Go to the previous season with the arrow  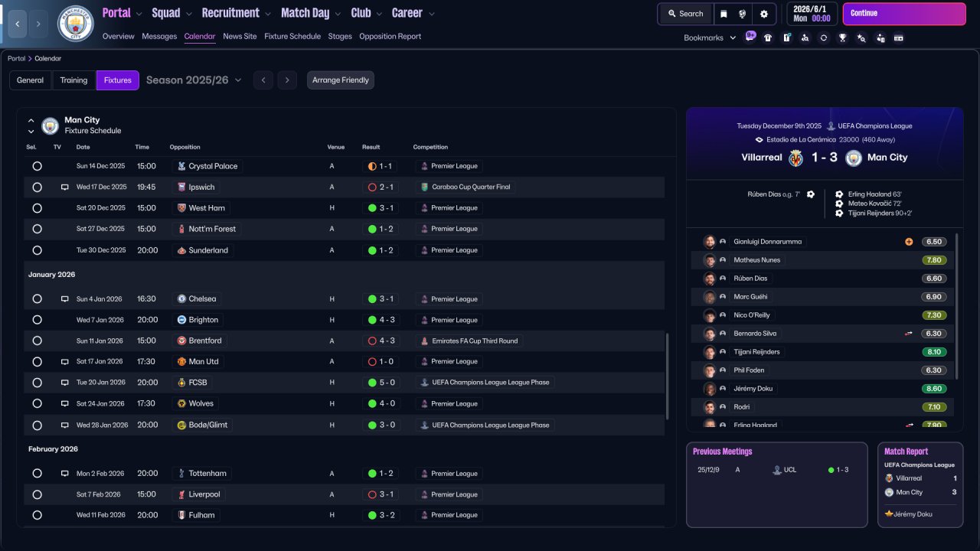[263, 80]
